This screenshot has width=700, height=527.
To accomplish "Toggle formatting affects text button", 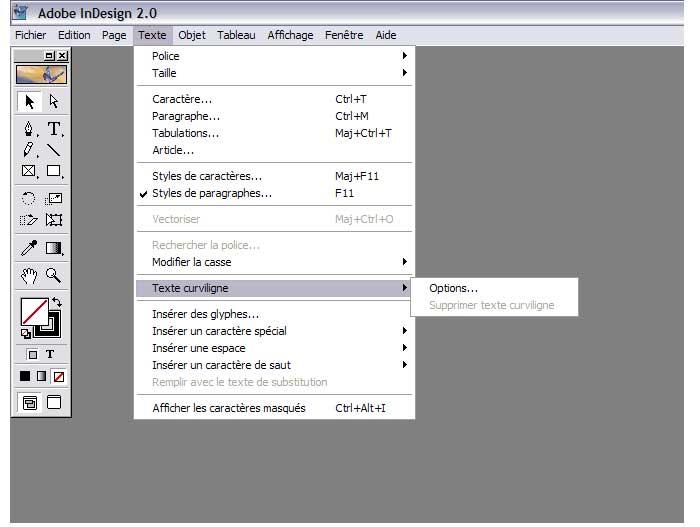I will click(50, 355).
